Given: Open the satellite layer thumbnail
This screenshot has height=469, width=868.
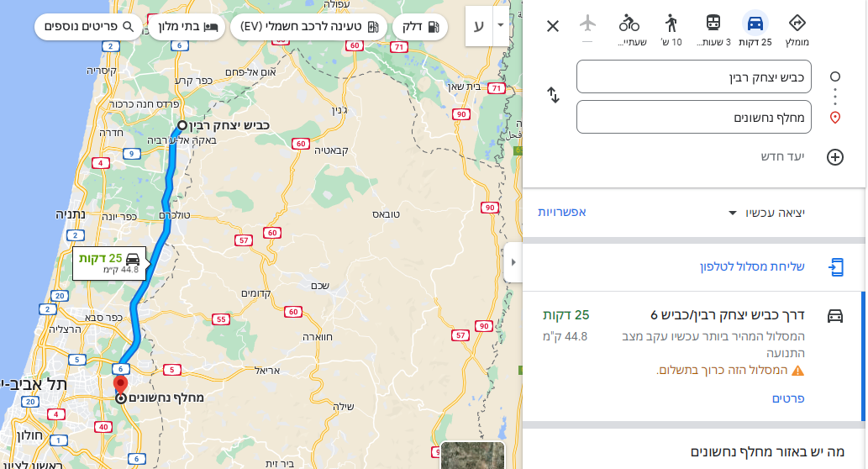Looking at the screenshot, I should [x=473, y=456].
